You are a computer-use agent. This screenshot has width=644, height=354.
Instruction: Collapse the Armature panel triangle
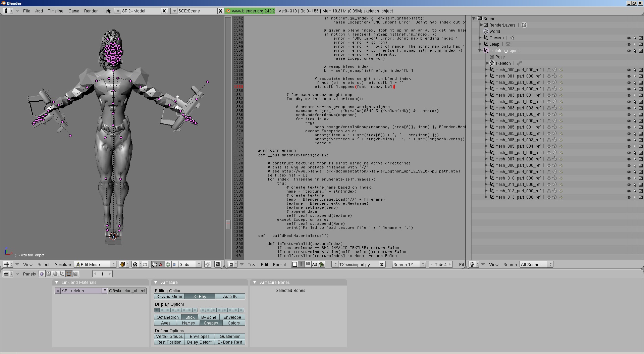coord(156,282)
